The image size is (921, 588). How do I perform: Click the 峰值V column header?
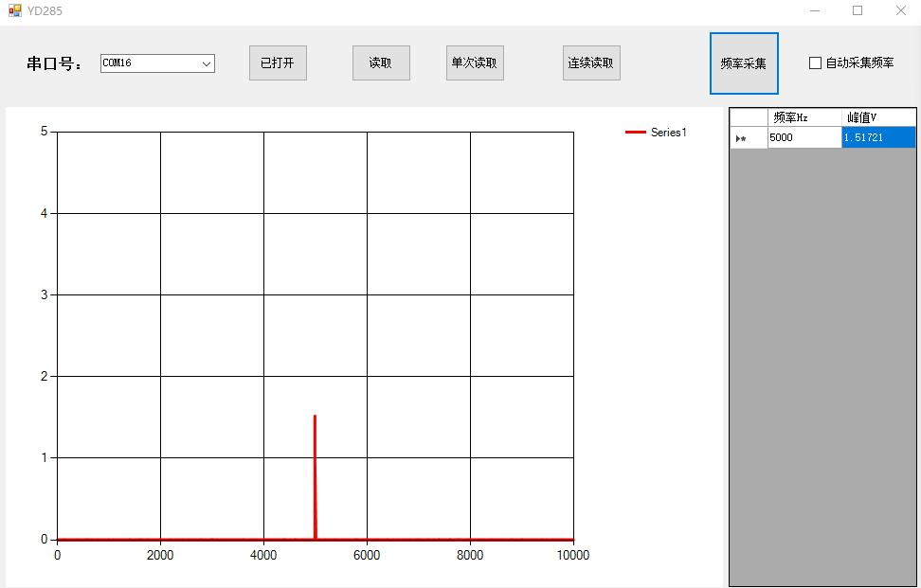click(878, 117)
